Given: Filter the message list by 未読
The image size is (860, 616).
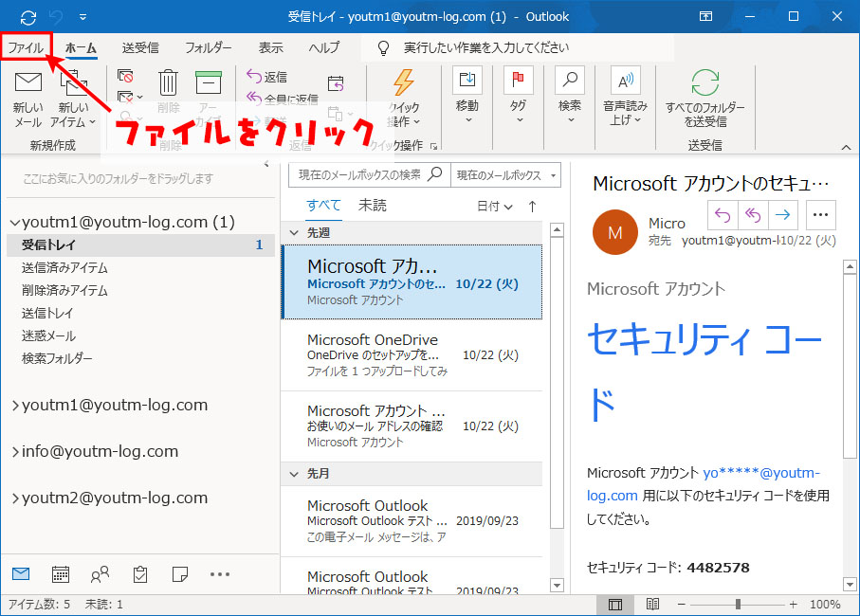Looking at the screenshot, I should tap(373, 206).
